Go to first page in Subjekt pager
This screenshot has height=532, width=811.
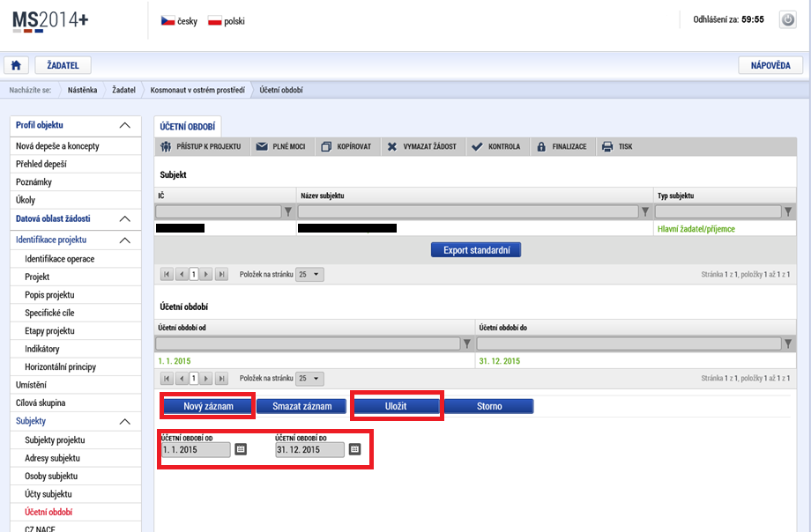point(167,275)
